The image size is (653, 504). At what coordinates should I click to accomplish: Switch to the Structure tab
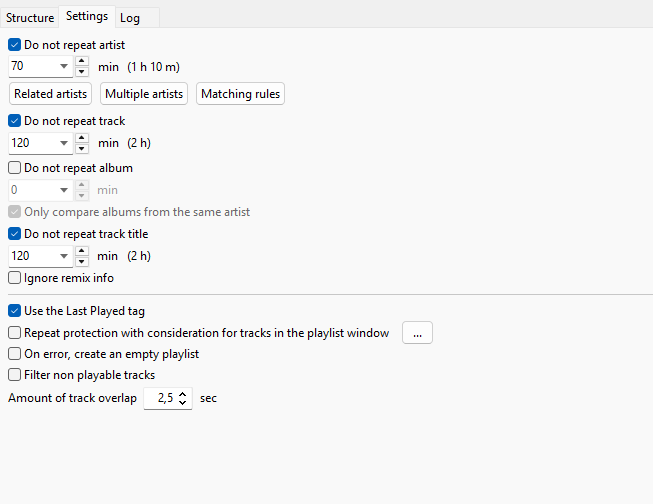coord(30,18)
